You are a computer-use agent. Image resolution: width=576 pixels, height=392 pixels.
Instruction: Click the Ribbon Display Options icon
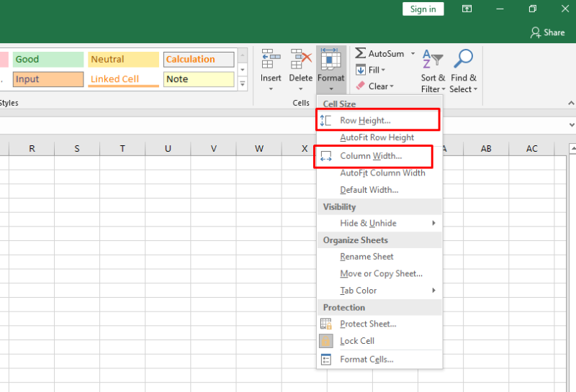[x=467, y=9]
